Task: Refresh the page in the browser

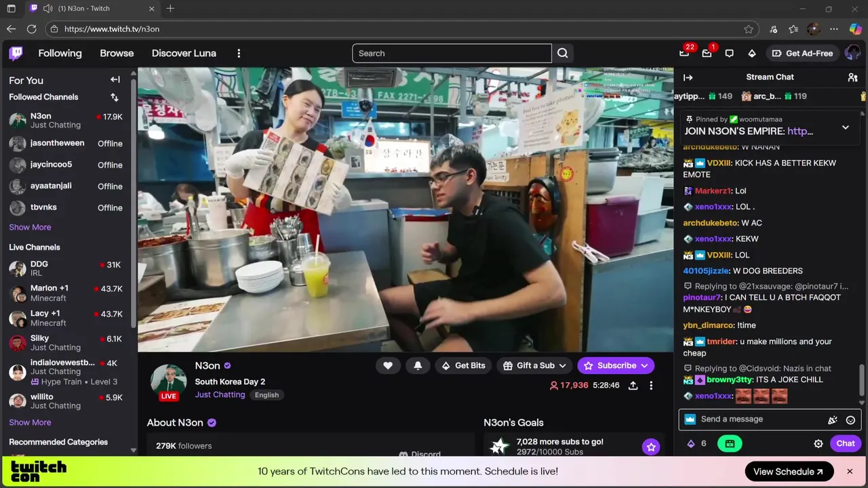Action: pos(31,29)
